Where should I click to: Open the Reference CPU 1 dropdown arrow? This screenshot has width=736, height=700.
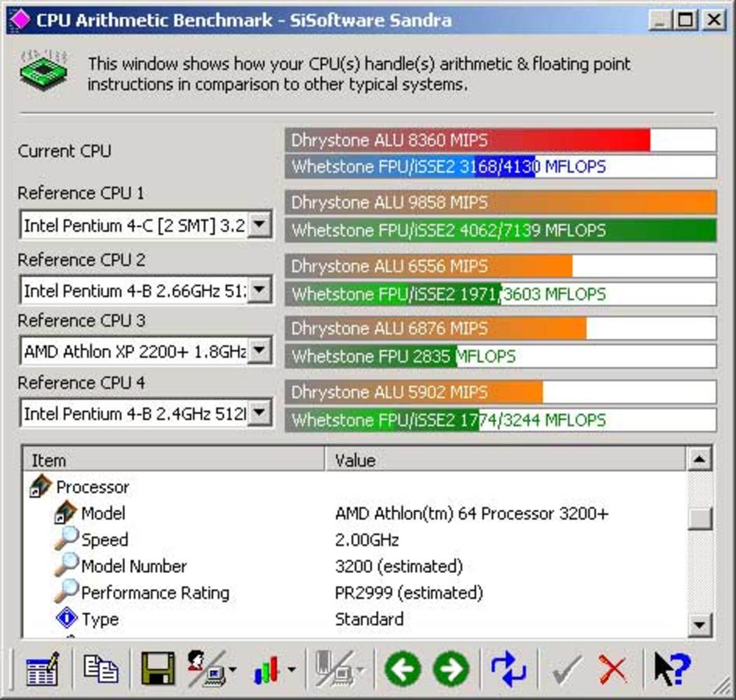259,225
